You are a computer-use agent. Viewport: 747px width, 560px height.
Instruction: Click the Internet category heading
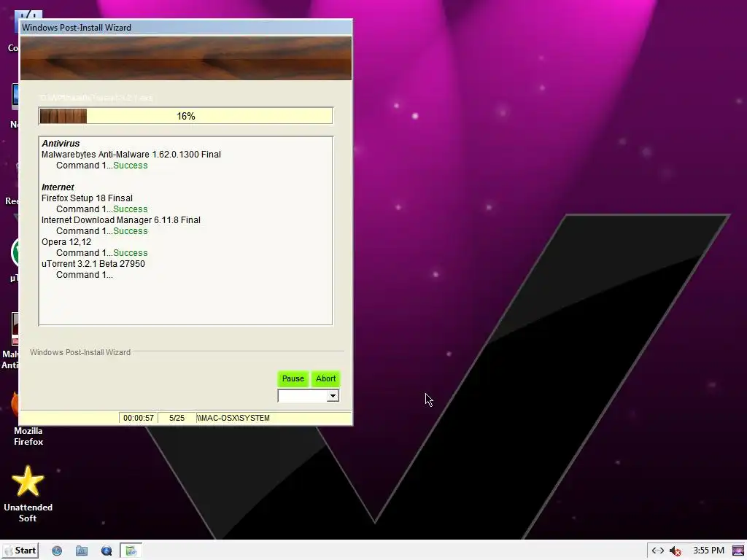pyautogui.click(x=58, y=187)
